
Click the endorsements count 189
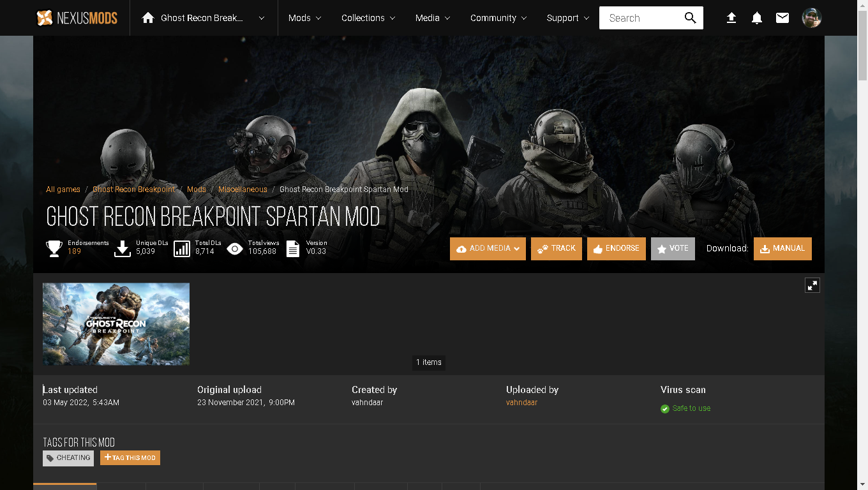[x=74, y=251]
